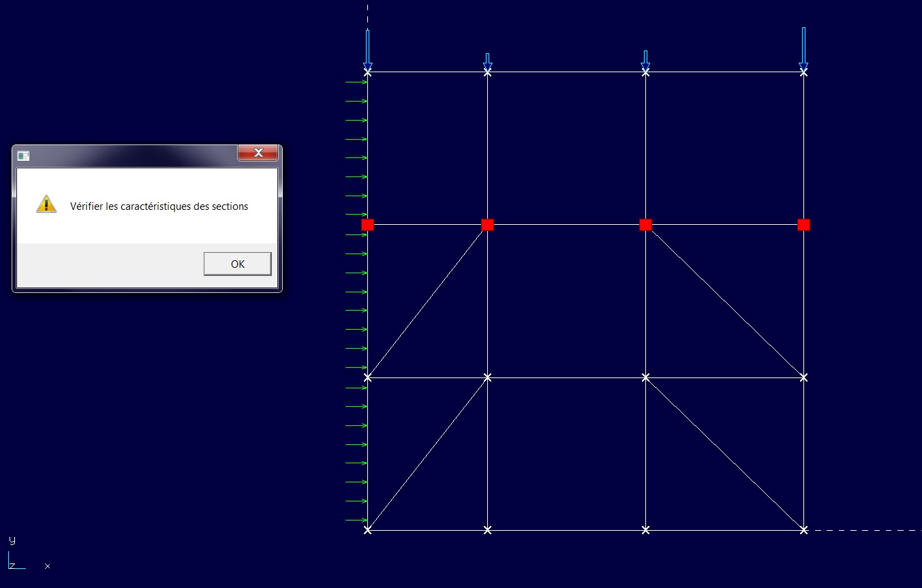Click the short blue load arrow on the second column
This screenshot has height=588, width=922.
pyautogui.click(x=487, y=62)
